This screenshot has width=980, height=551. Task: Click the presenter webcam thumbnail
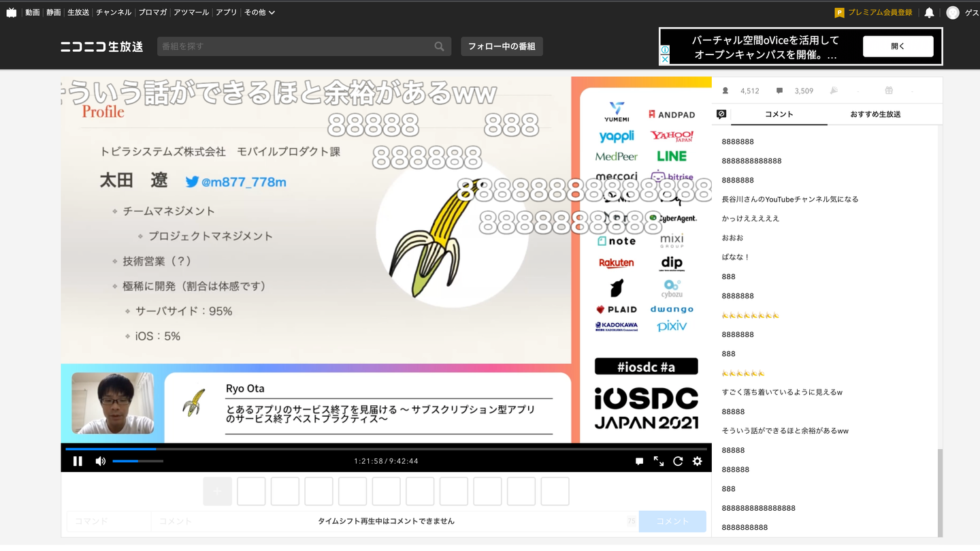(x=113, y=403)
